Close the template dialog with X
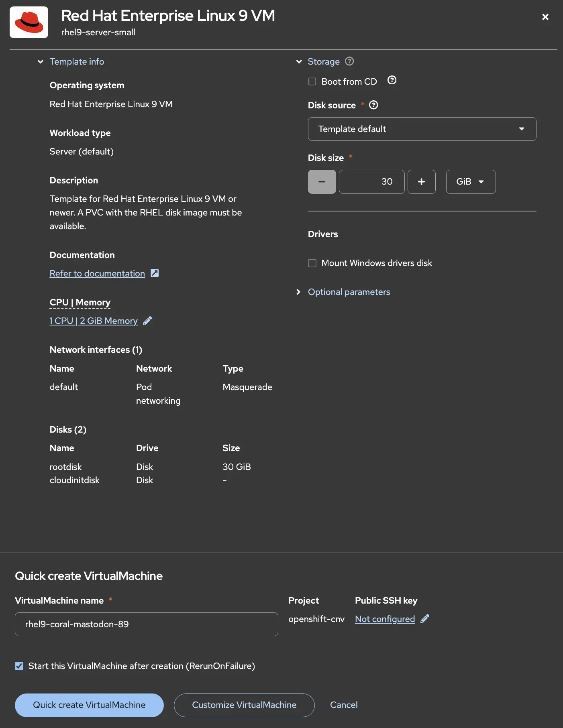The width and height of the screenshot is (563, 728). coord(545,17)
